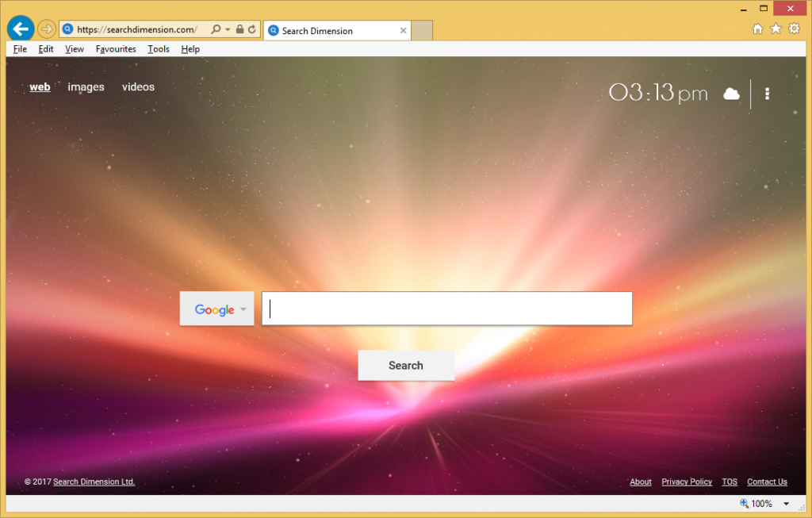
Task: Click the browser Back arrow button
Action: click(x=20, y=29)
